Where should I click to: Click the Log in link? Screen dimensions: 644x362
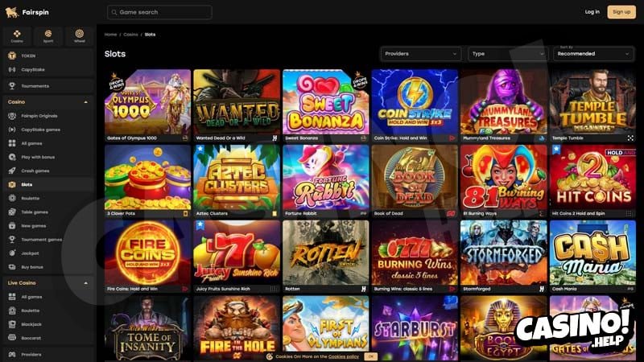tap(592, 12)
